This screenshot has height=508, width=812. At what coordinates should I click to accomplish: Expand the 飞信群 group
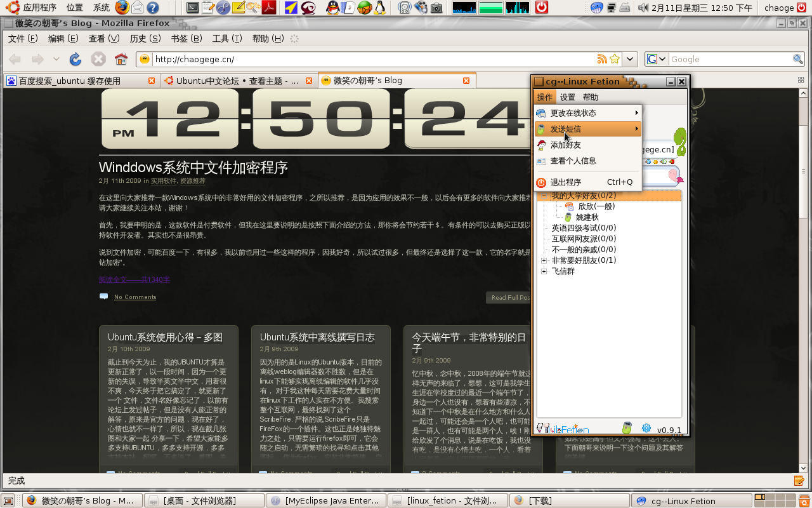point(544,271)
